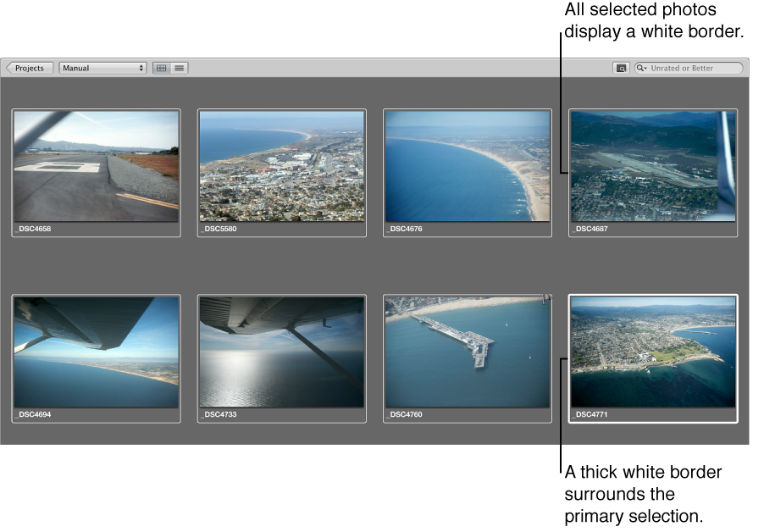Screen dimensions: 764x532
Task: Click the Projects back chevron icon
Action: click(10, 68)
